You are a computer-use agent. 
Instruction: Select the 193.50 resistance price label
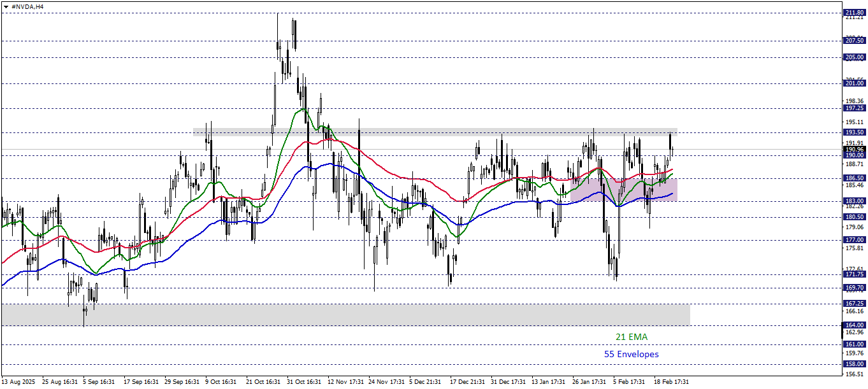click(854, 132)
